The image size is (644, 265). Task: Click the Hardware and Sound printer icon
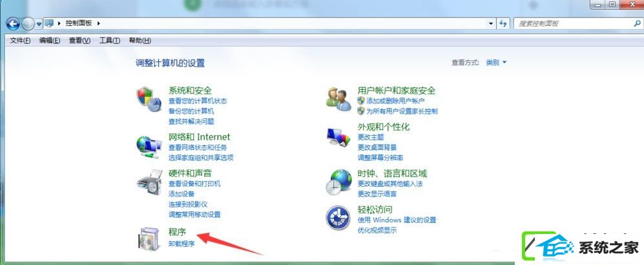[x=149, y=182]
